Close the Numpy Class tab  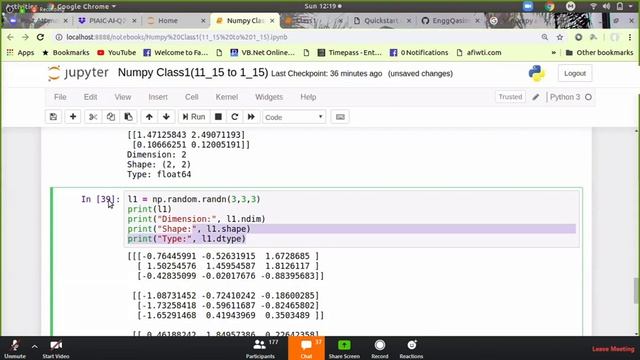point(272,20)
